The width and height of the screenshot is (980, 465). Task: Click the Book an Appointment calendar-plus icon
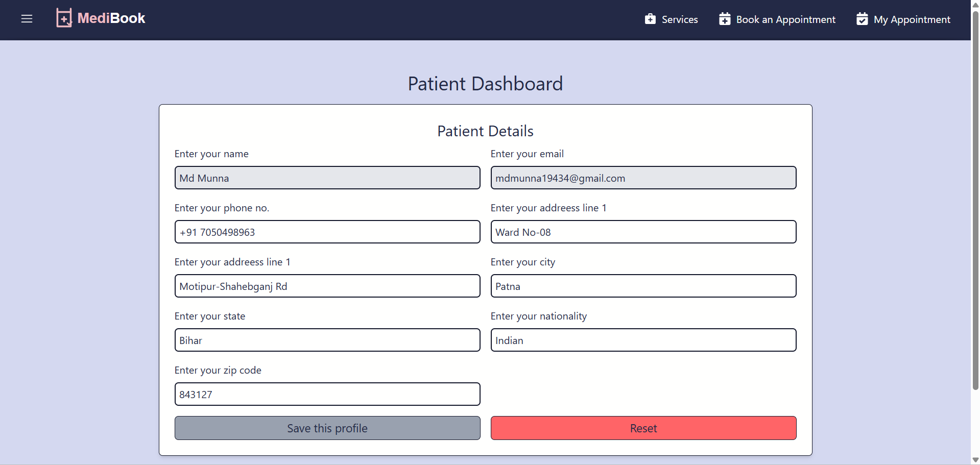(x=725, y=18)
